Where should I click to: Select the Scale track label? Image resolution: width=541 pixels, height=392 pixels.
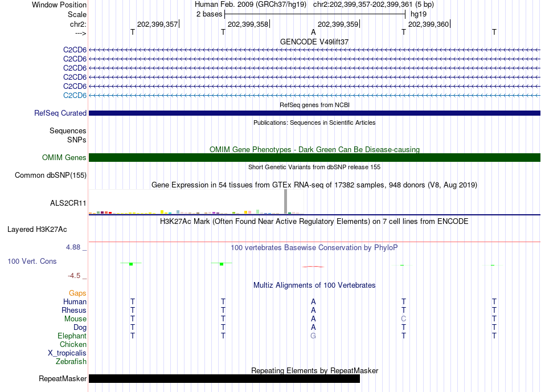point(77,14)
